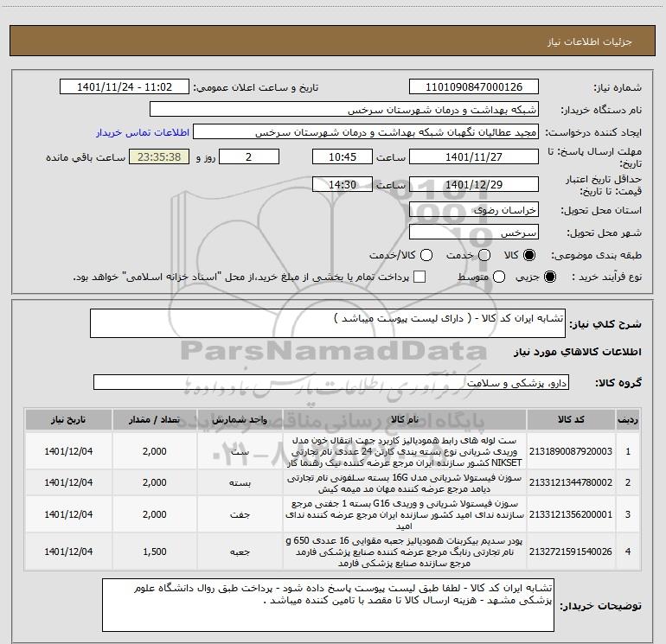The height and width of the screenshot is (644, 666).
Task: Click the need number field 1101090847000126
Action: tap(474, 87)
